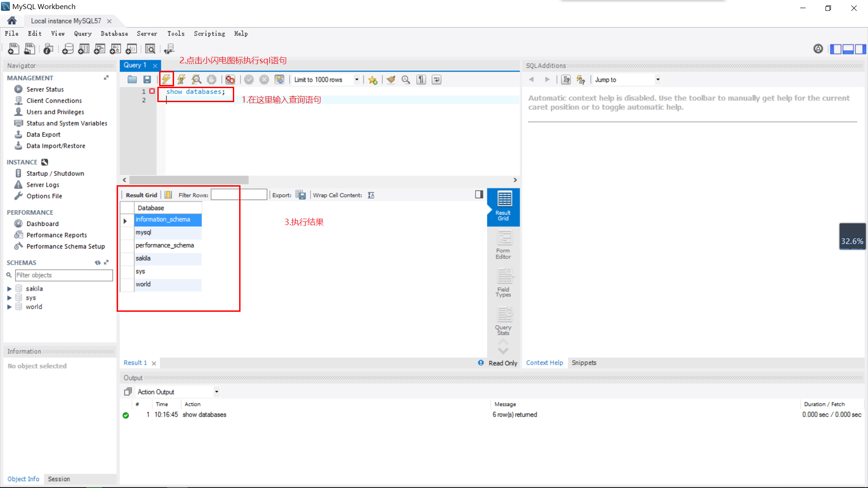The width and height of the screenshot is (868, 488).
Task: Export recordset to external file icon
Action: point(301,195)
